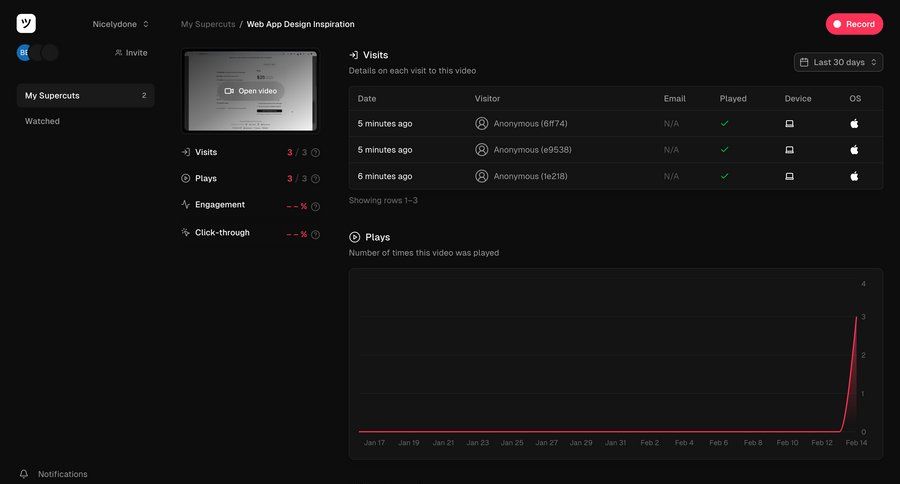
Task: Open the Last 30 days date dropdown
Action: [838, 62]
